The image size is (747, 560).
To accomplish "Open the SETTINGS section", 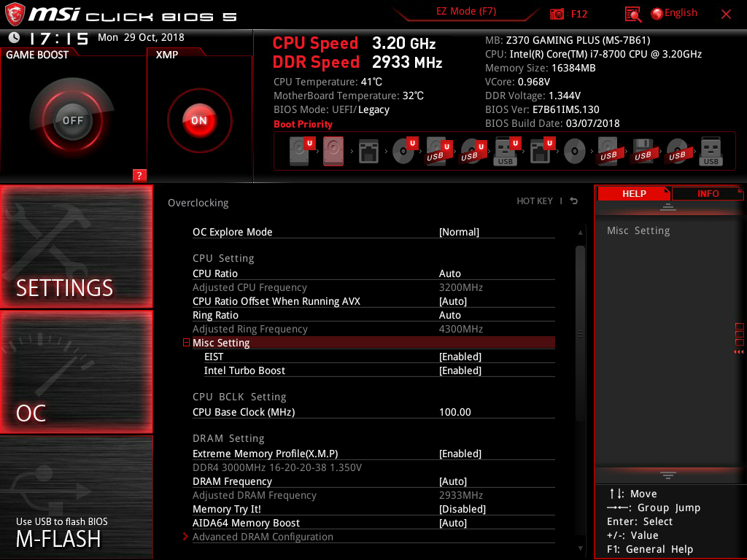I will 77,246.
